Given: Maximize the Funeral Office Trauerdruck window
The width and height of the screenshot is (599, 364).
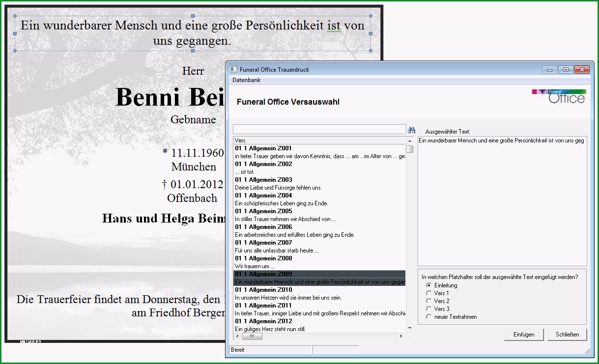Looking at the screenshot, I should pos(565,70).
